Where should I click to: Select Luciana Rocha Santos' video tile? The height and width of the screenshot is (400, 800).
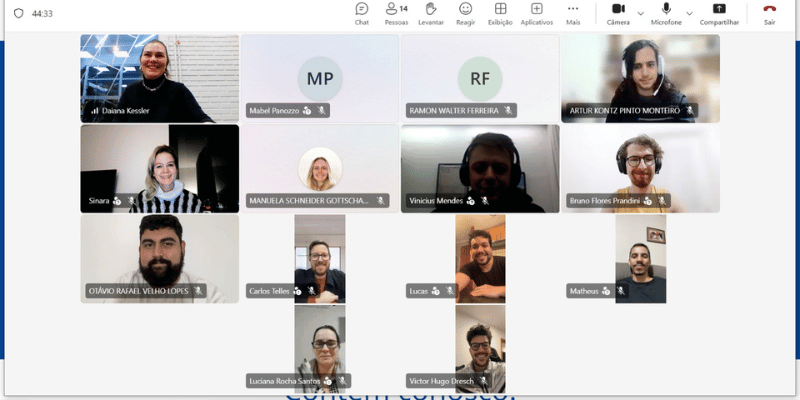click(x=320, y=349)
